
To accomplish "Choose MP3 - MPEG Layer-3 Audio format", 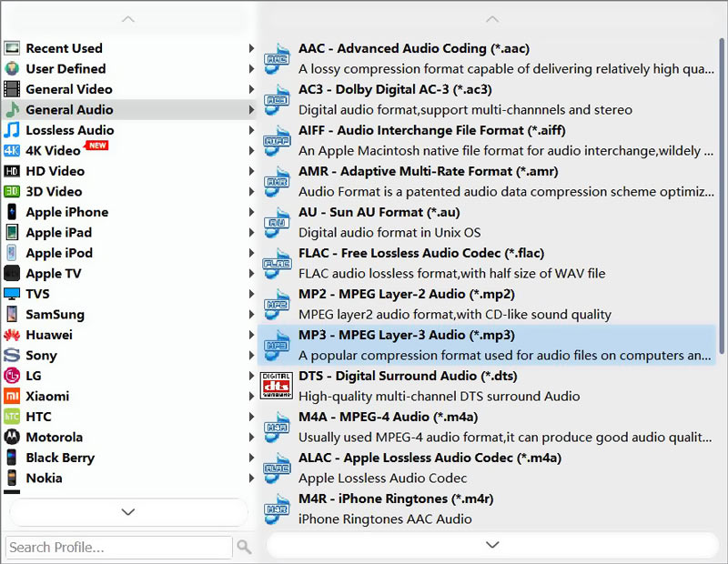I will [487, 345].
